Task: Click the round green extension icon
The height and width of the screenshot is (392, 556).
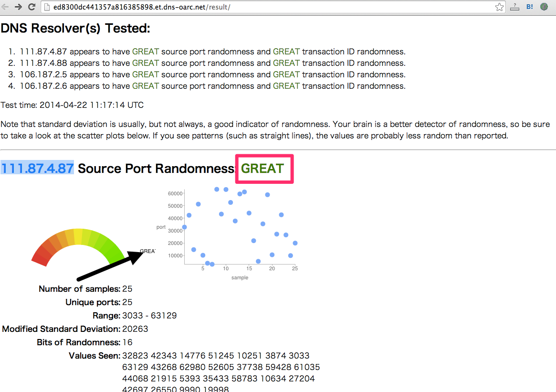Action: coord(544,7)
